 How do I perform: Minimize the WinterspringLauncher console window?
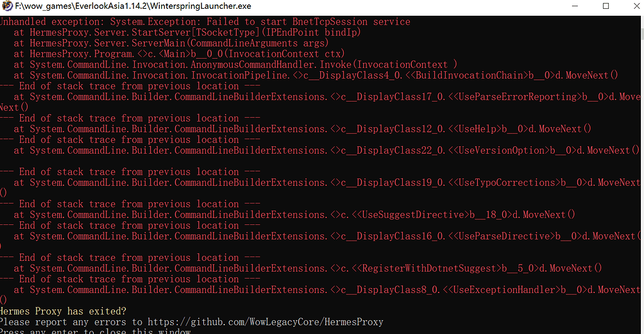(x=575, y=6)
